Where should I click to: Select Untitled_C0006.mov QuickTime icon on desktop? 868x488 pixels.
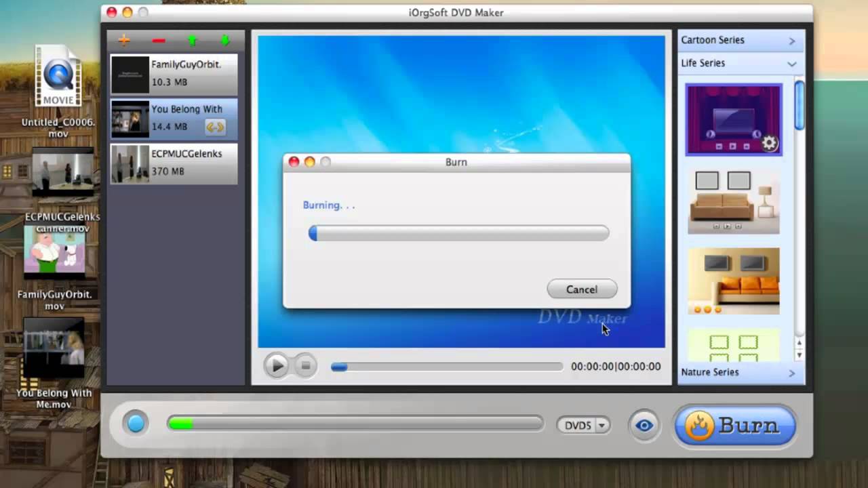[58, 75]
